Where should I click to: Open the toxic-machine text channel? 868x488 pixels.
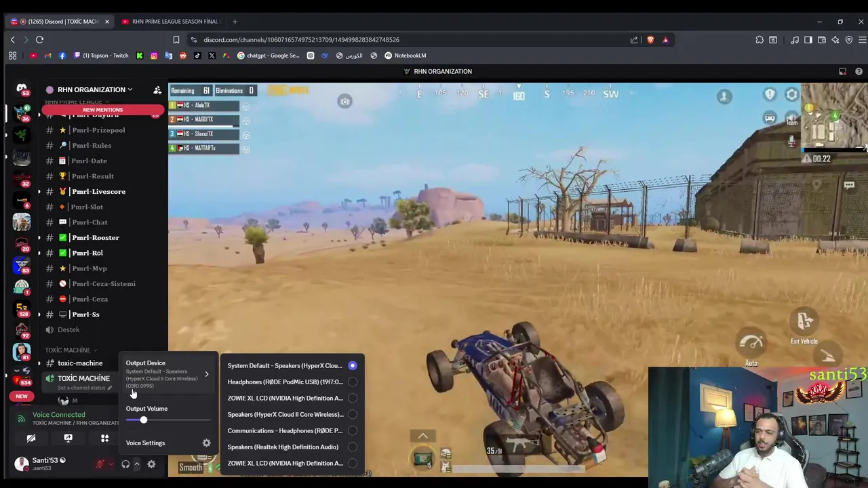tap(80, 363)
